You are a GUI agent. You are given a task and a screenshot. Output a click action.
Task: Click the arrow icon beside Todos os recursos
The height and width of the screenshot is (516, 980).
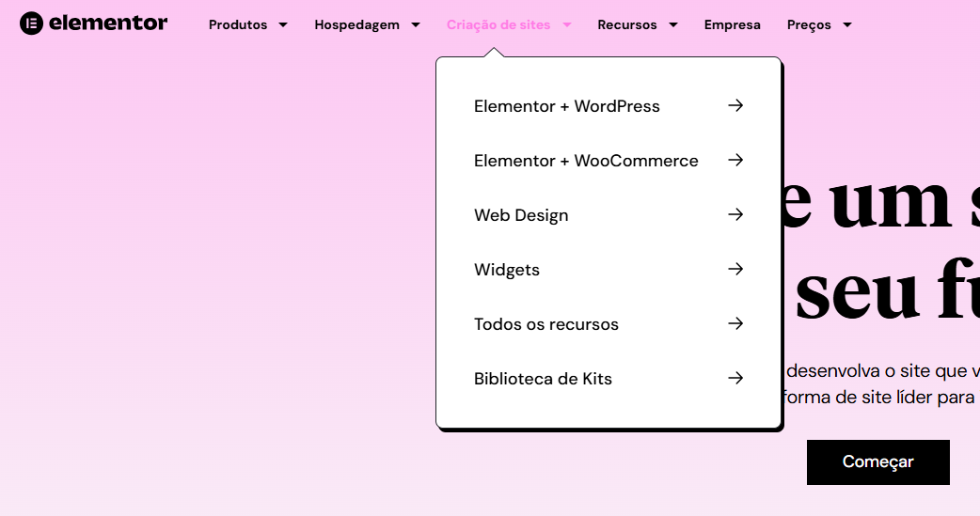point(735,323)
